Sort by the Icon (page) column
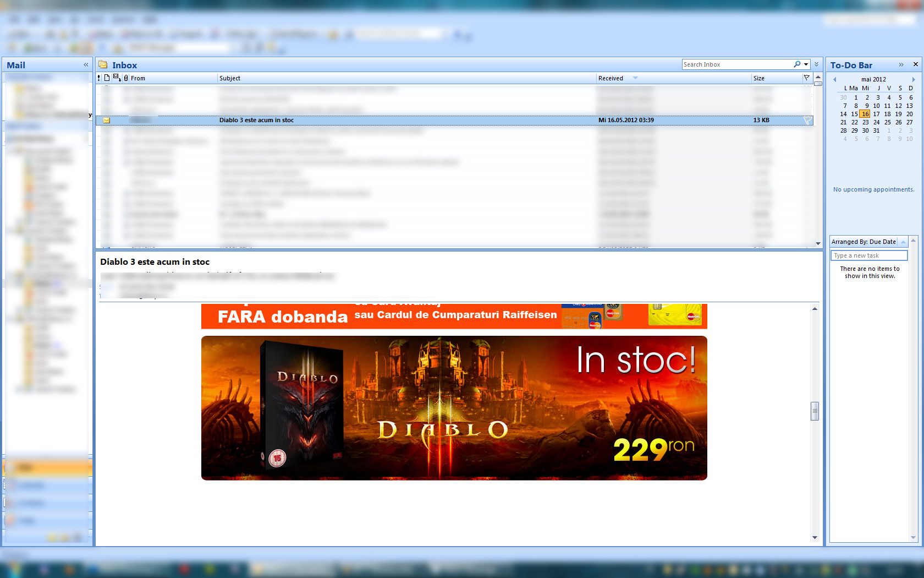Viewport: 924px width, 578px height. click(x=107, y=78)
